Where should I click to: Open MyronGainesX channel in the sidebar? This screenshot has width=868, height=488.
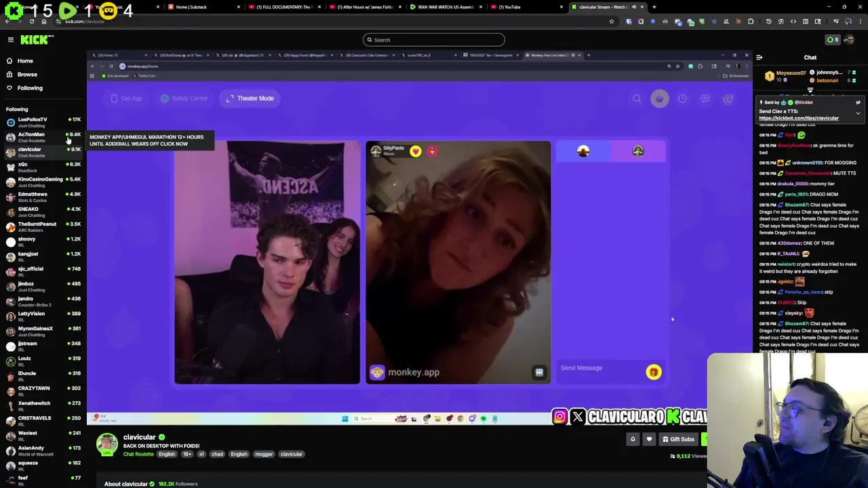(42, 331)
